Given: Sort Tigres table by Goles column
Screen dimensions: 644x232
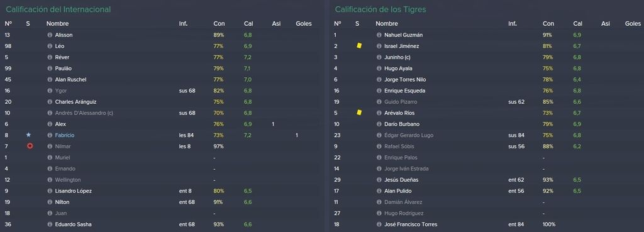Looking at the screenshot, I should coord(633,24).
